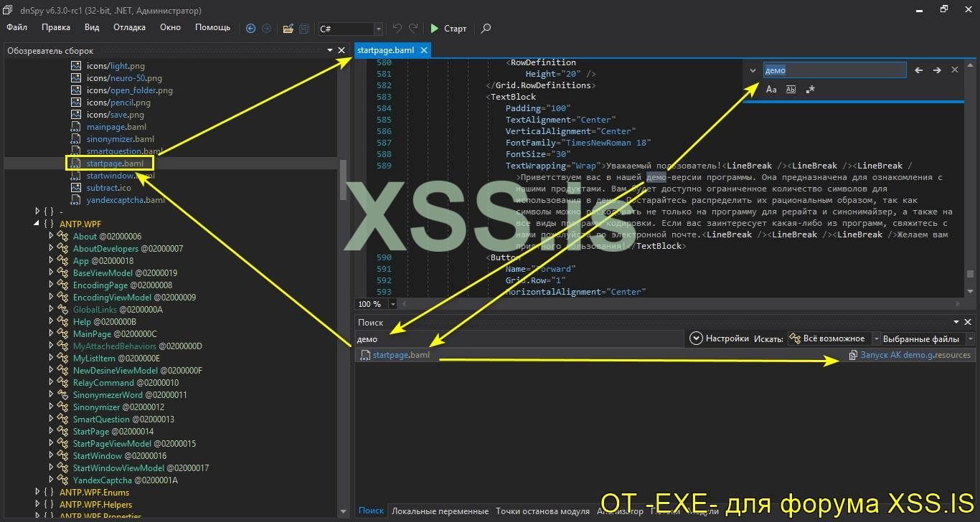Viewport: 980px width, 522px height.
Task: Open the Вид menu
Action: pos(92,27)
